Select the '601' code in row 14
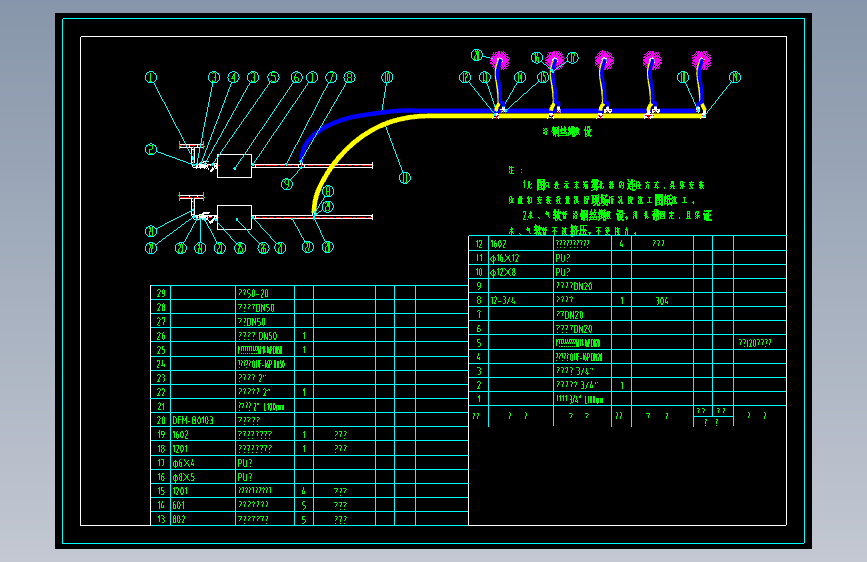 point(178,505)
